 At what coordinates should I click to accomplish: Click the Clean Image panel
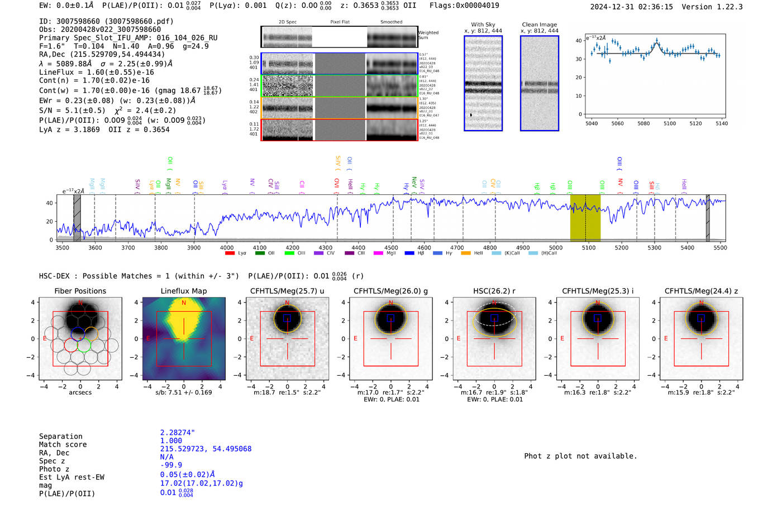(x=540, y=83)
